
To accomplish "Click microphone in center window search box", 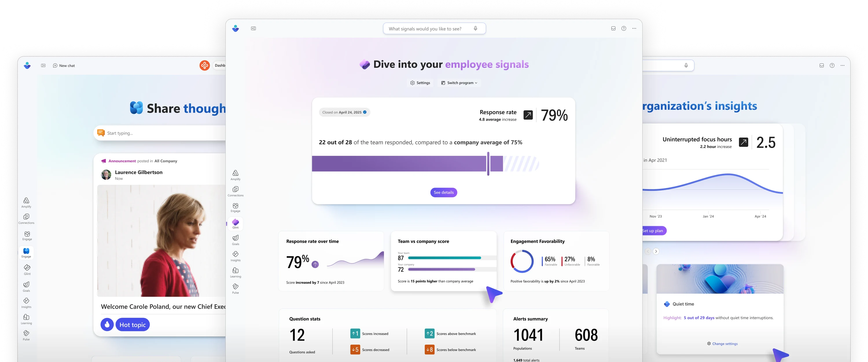I will click(x=475, y=28).
